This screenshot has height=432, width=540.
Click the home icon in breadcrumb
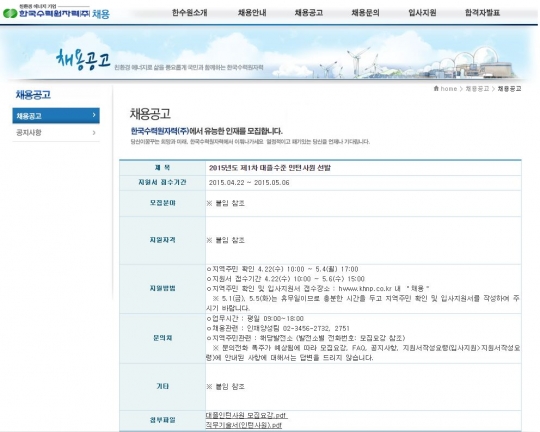coord(436,89)
